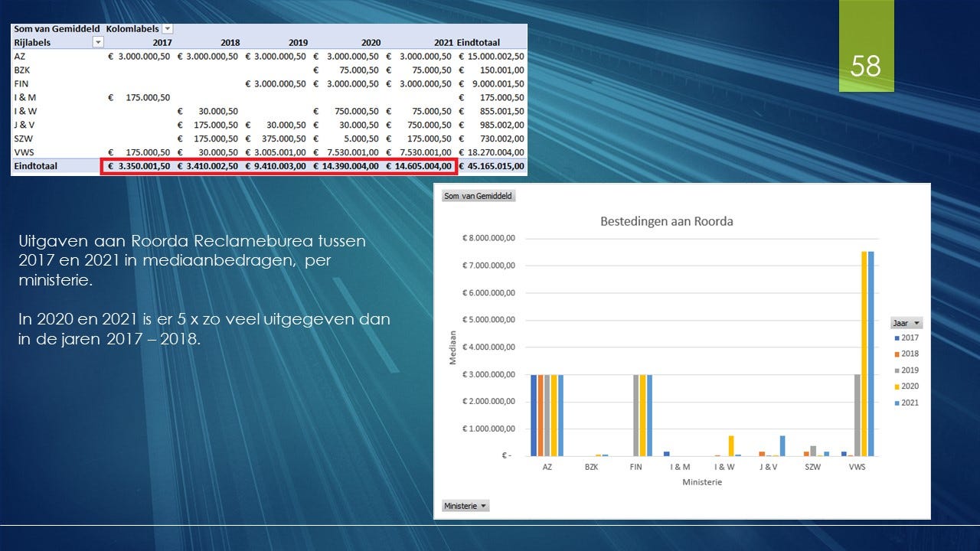Screen dimensions: 980x551
Task: Select the 2020 legend color swatch
Action: click(x=897, y=386)
